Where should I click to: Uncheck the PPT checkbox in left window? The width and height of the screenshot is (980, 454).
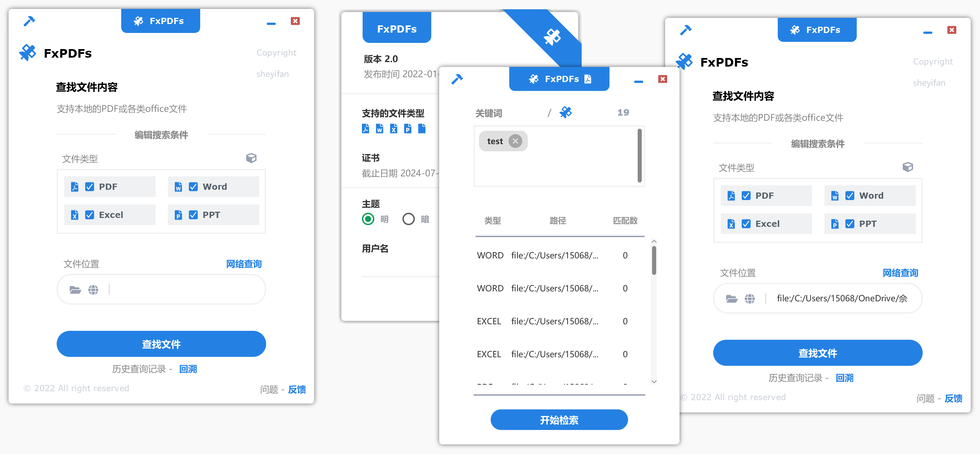click(193, 215)
